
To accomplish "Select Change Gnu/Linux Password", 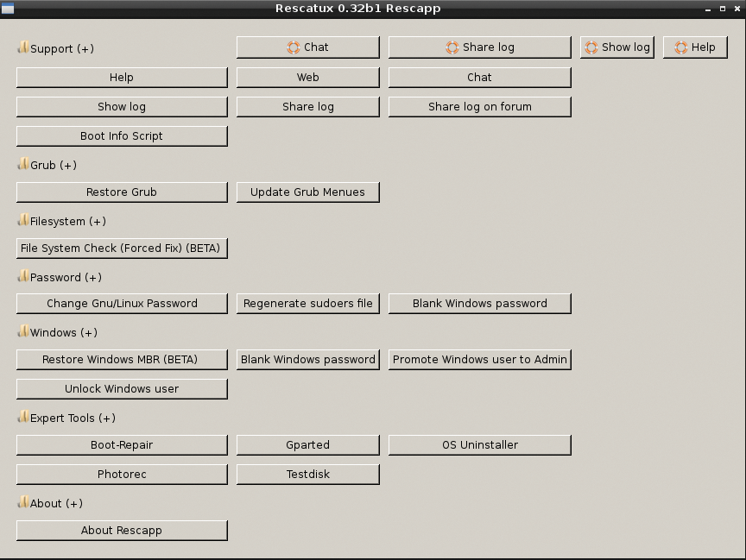I will [122, 303].
